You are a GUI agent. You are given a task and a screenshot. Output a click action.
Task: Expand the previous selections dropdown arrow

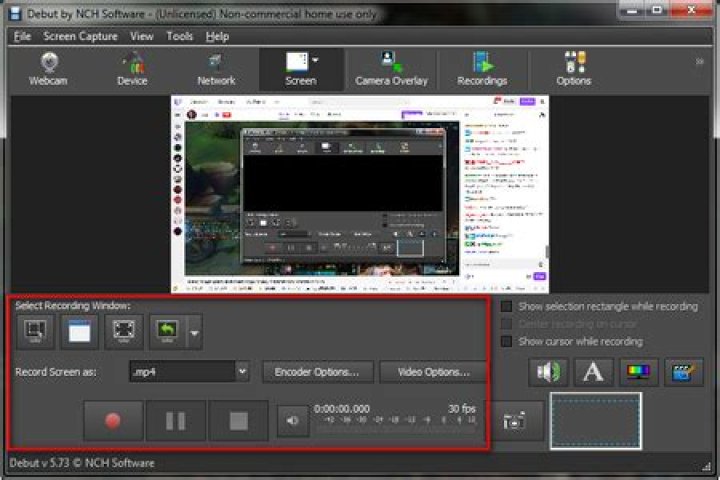click(x=195, y=333)
